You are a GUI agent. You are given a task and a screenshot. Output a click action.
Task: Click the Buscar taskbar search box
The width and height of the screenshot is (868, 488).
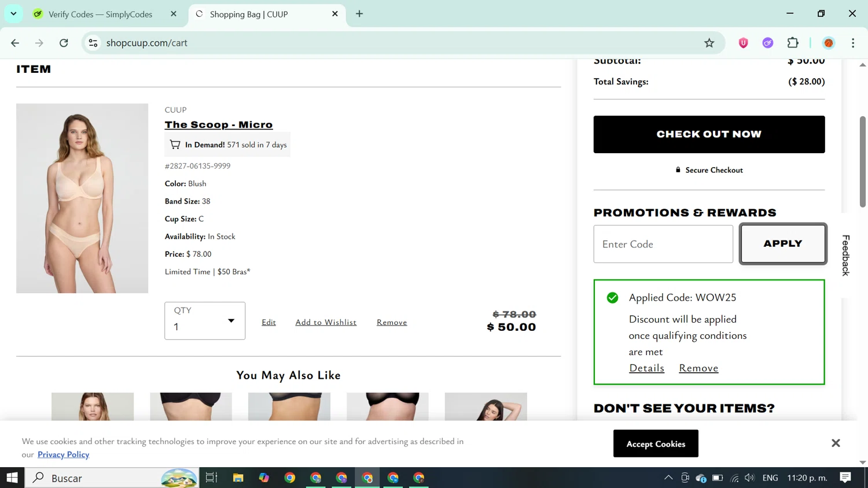(x=112, y=478)
